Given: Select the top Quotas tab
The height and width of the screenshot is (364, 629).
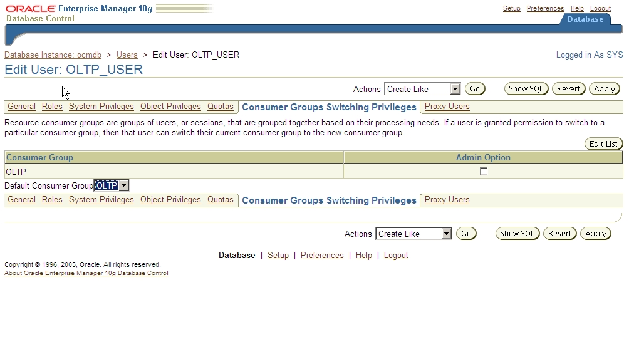Looking at the screenshot, I should (221, 107).
